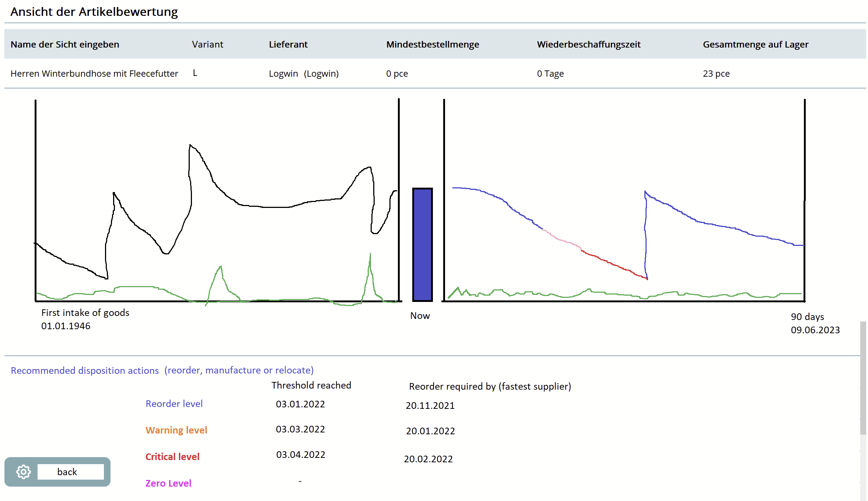Image resolution: width=868 pixels, height=501 pixels.
Task: Select the Zero Level label
Action: point(168,483)
